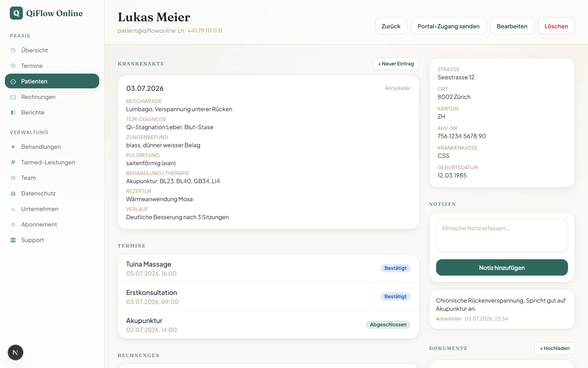The image size is (588, 368).
Task: Open Unternehmen settings
Action: (52, 209)
